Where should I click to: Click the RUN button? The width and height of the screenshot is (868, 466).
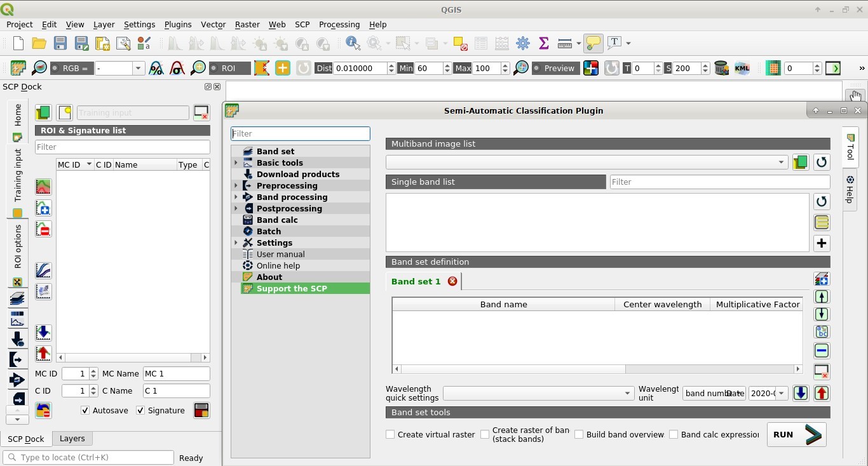tap(797, 435)
